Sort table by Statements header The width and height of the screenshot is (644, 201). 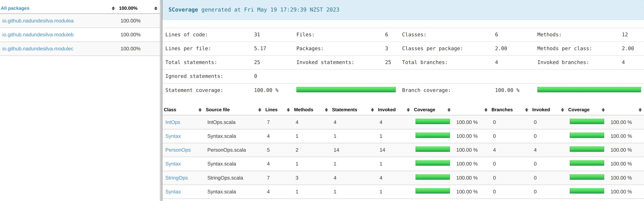(x=345, y=110)
